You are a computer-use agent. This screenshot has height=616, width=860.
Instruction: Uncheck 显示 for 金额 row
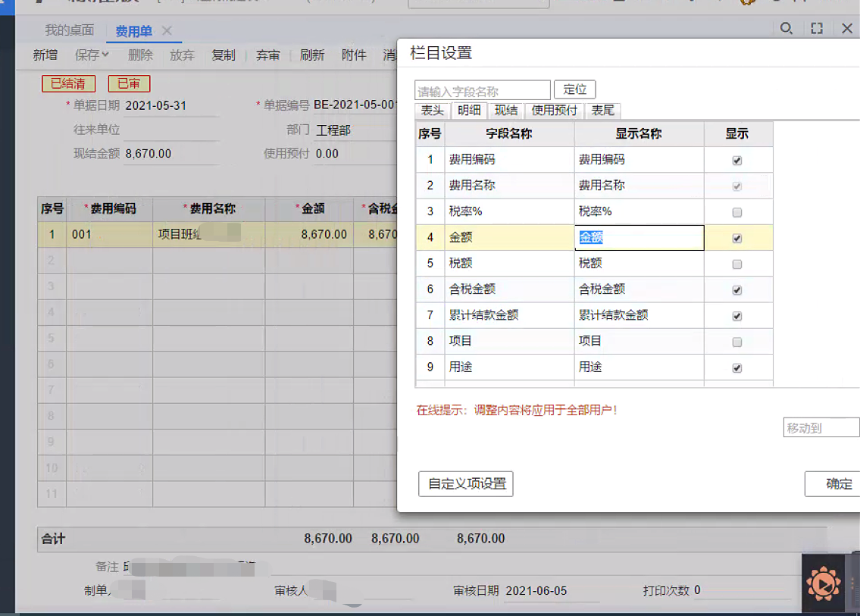(x=737, y=239)
